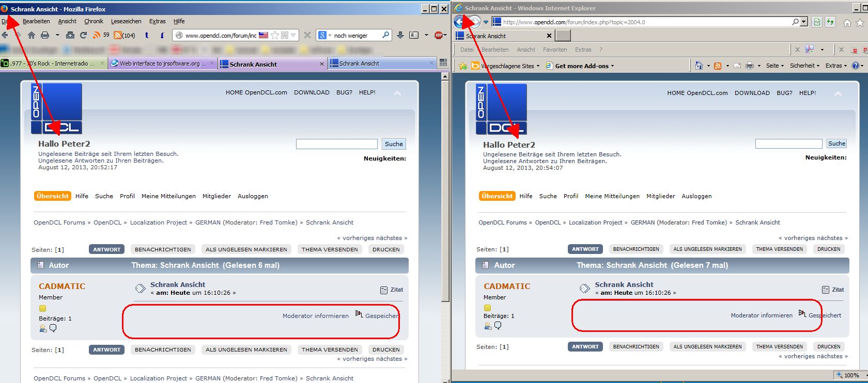Open a new tab in Internet Explorer
The width and height of the screenshot is (868, 383).
[563, 36]
